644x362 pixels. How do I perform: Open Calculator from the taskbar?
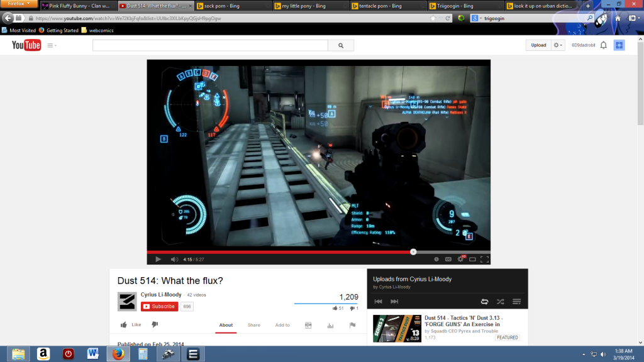tap(143, 354)
